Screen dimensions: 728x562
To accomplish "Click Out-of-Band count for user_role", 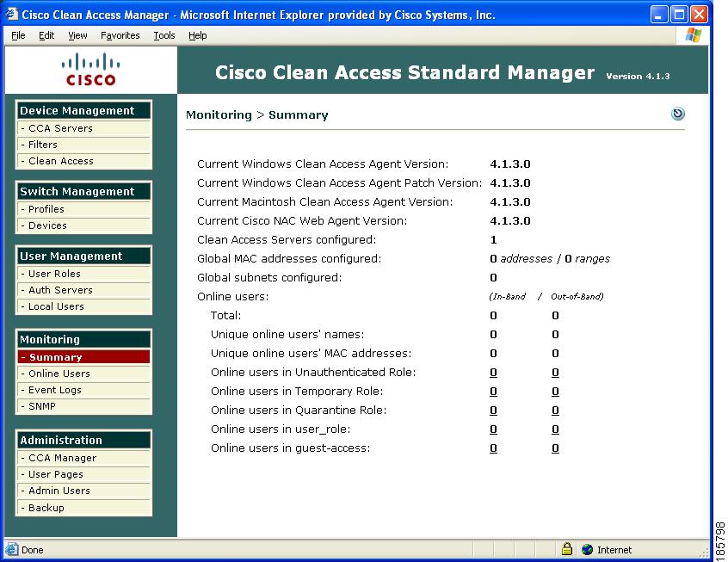I will tap(555, 429).
